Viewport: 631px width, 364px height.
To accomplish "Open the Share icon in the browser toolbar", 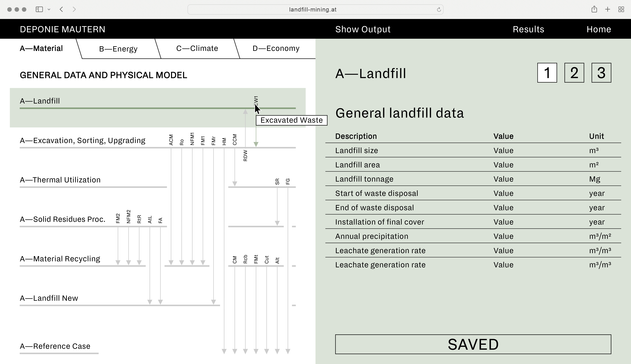I will pos(594,9).
